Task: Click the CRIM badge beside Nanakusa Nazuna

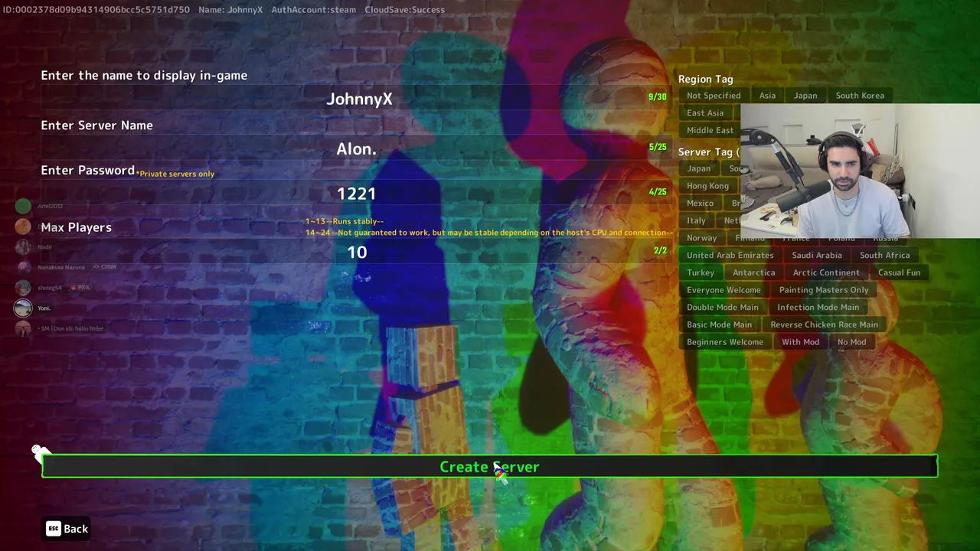Action: [104, 267]
